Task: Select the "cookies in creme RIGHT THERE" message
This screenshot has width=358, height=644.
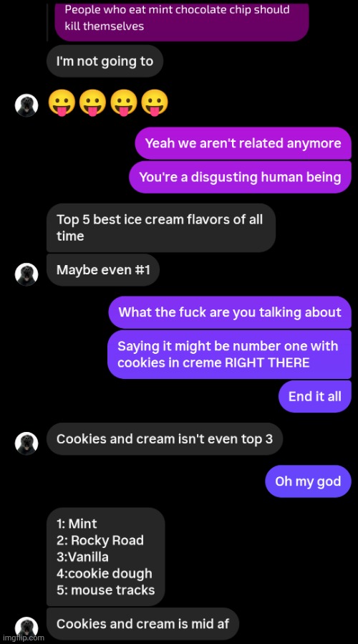Action: [230, 354]
